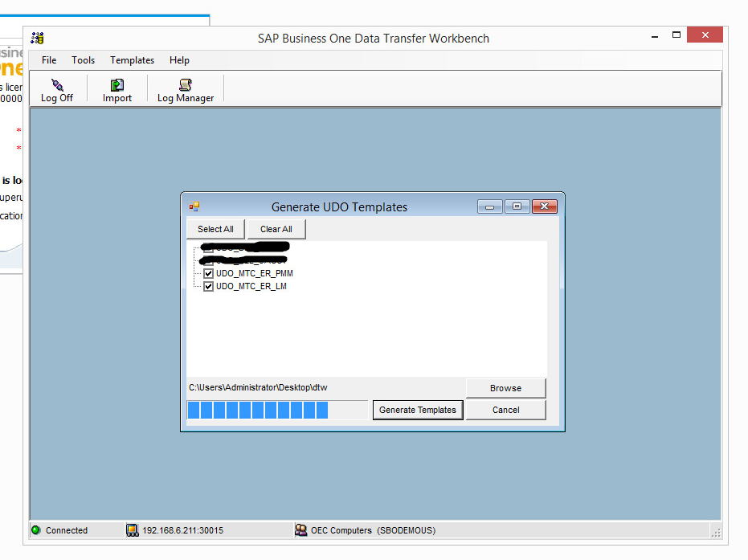Close the Generate UDO Templates dialog

click(544, 206)
